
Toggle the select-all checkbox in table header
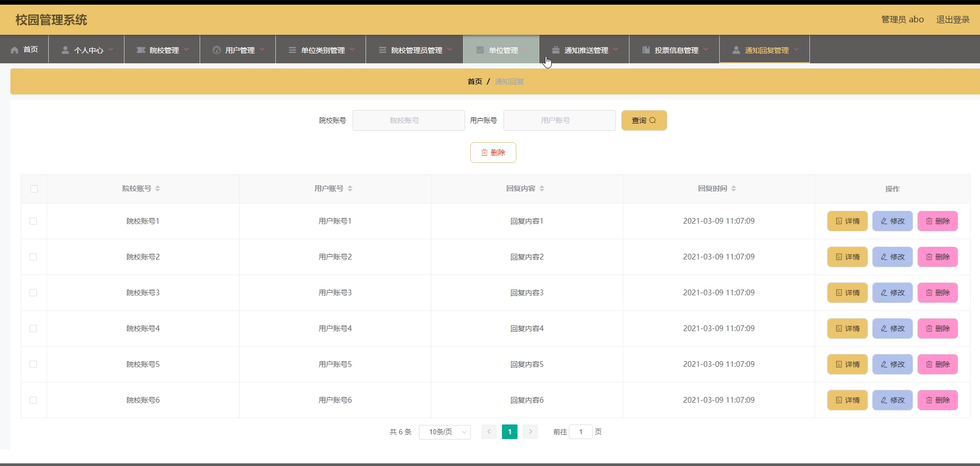[x=34, y=189]
